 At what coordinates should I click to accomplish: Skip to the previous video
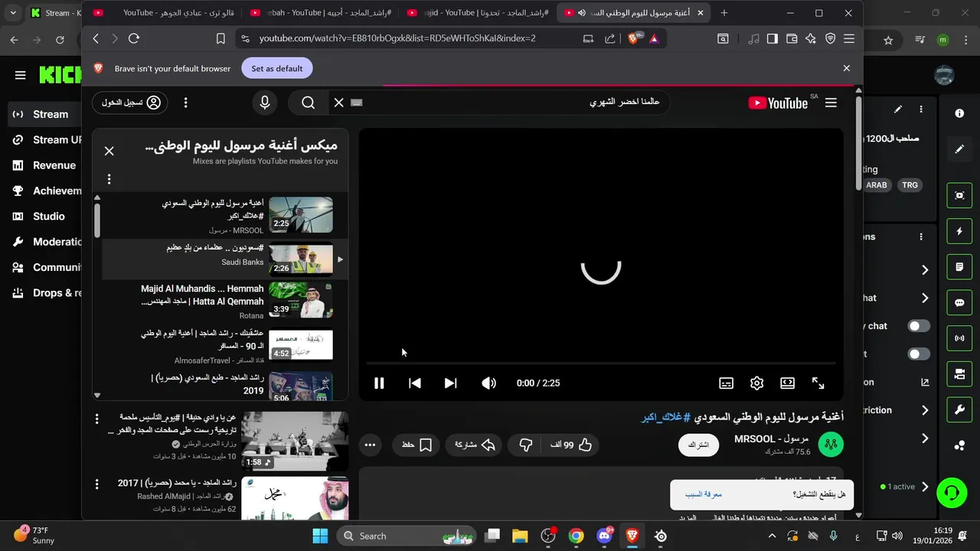pos(415,383)
